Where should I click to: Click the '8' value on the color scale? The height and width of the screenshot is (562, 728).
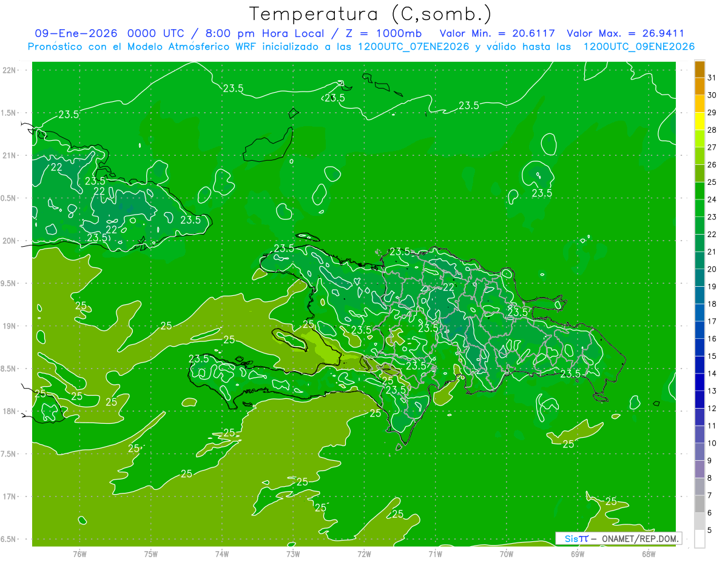709,478
